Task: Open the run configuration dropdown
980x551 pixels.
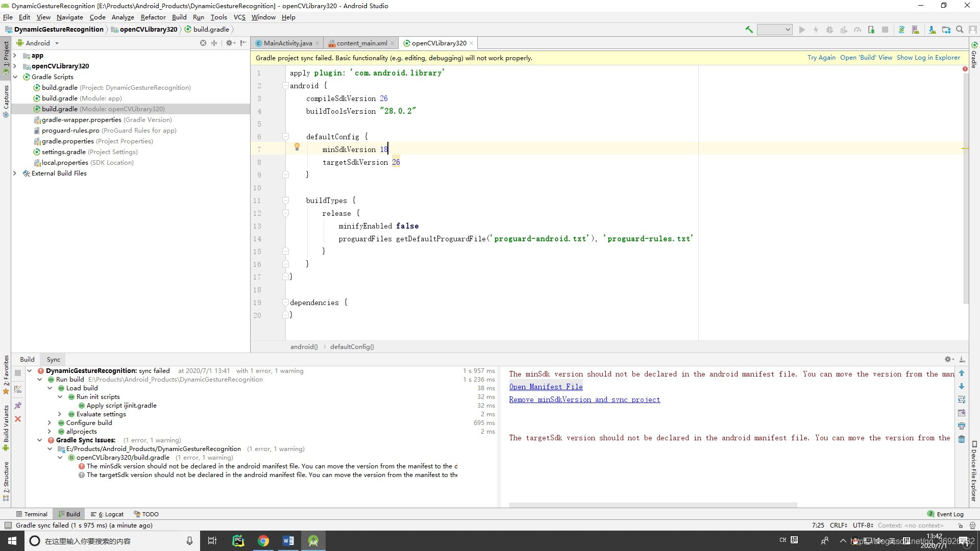Action: (774, 30)
